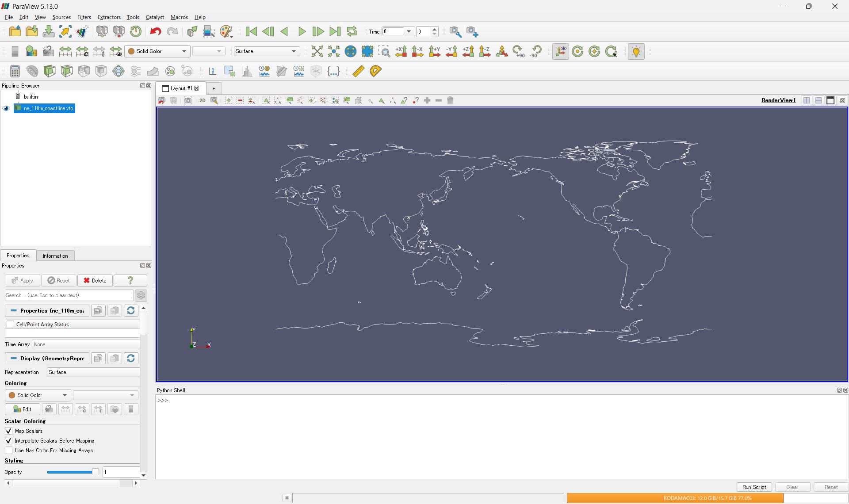Hide ne_110m_coastline.vtp using the eye icon

click(6, 108)
